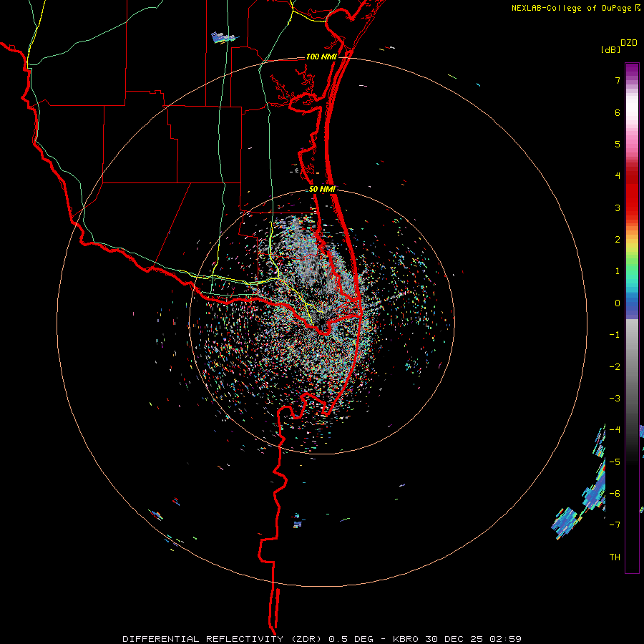Image resolution: width=644 pixels, height=644 pixels.
Task: Click the 100 NMI range ring label
Action: point(321,57)
